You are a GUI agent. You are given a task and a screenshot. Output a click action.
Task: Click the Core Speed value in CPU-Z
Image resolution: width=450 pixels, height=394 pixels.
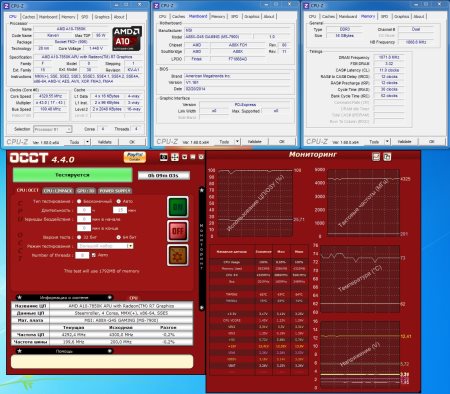click(51, 96)
